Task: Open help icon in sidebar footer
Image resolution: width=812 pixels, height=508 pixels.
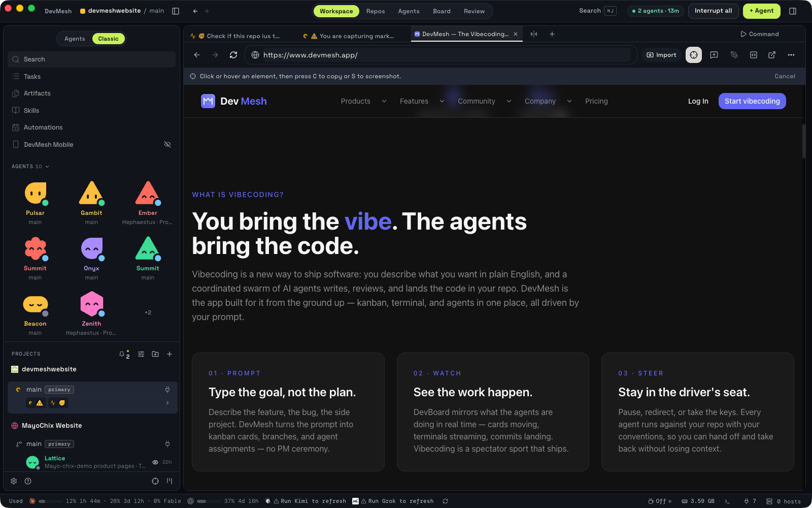Action: tap(28, 481)
